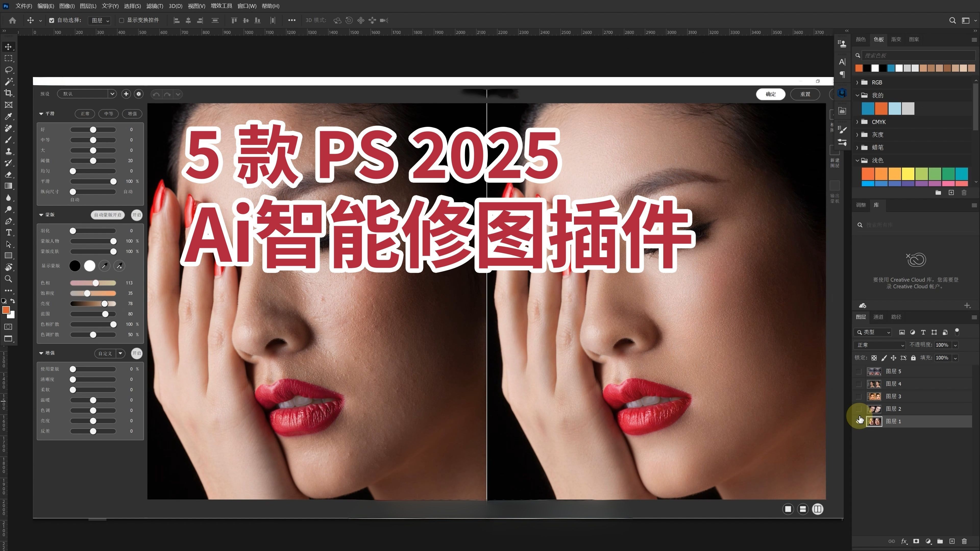Toggle the 自动选择 checkbox in the options bar
This screenshot has height=551, width=980.
(x=52, y=20)
